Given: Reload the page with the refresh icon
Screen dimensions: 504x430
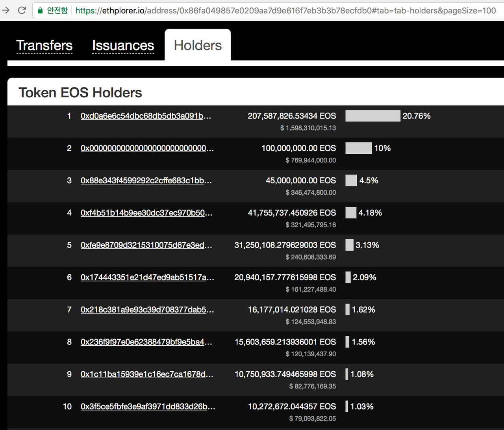Looking at the screenshot, I should click(22, 10).
